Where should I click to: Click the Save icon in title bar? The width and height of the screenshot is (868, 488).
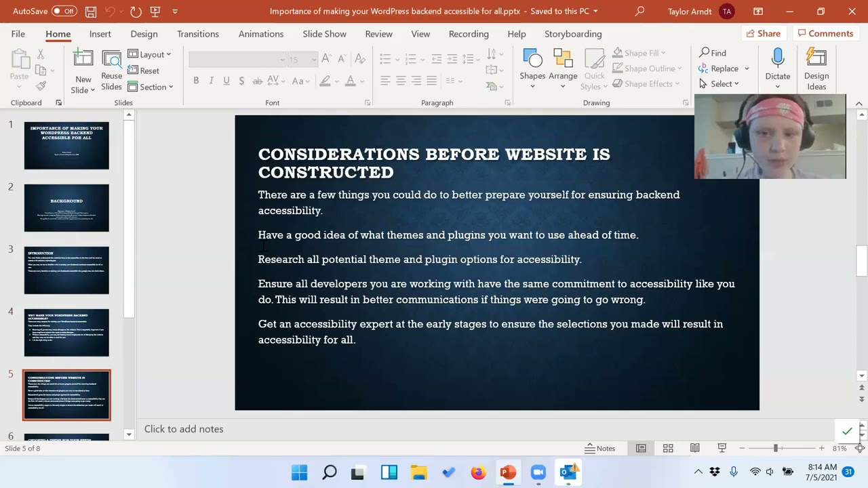click(x=90, y=12)
